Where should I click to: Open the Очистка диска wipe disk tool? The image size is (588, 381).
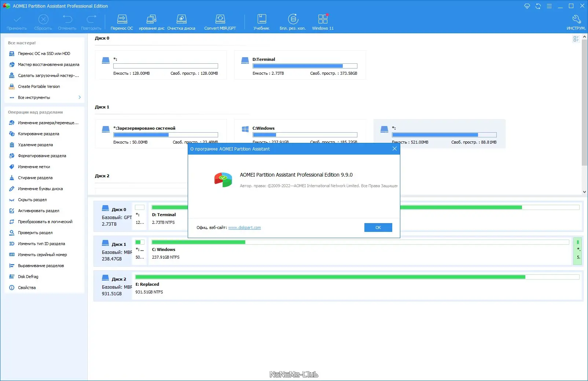point(181,22)
